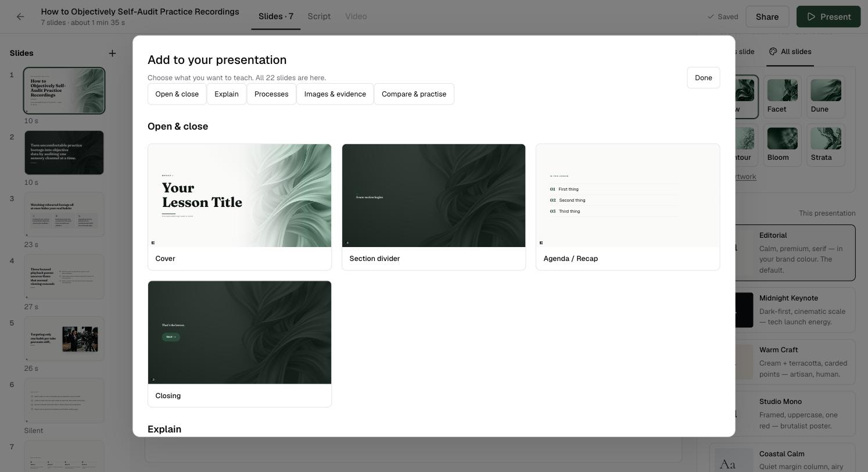The image size is (868, 472).
Task: Jump to Images & evidence category
Action: 335,94
